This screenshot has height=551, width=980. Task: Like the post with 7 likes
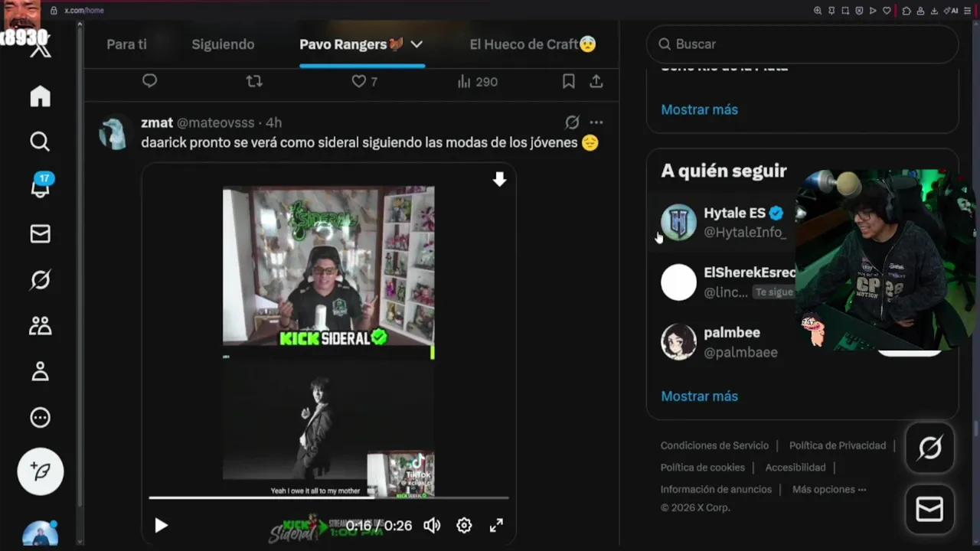coord(364,81)
